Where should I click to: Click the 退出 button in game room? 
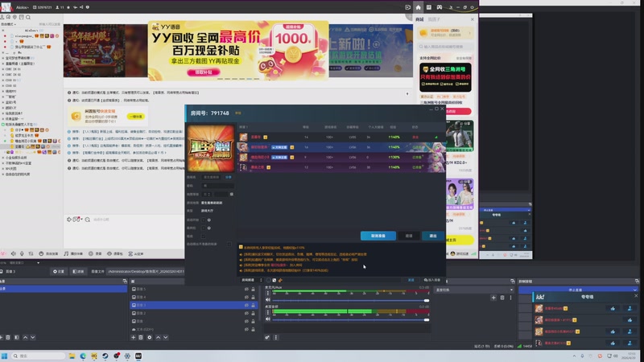(x=433, y=236)
